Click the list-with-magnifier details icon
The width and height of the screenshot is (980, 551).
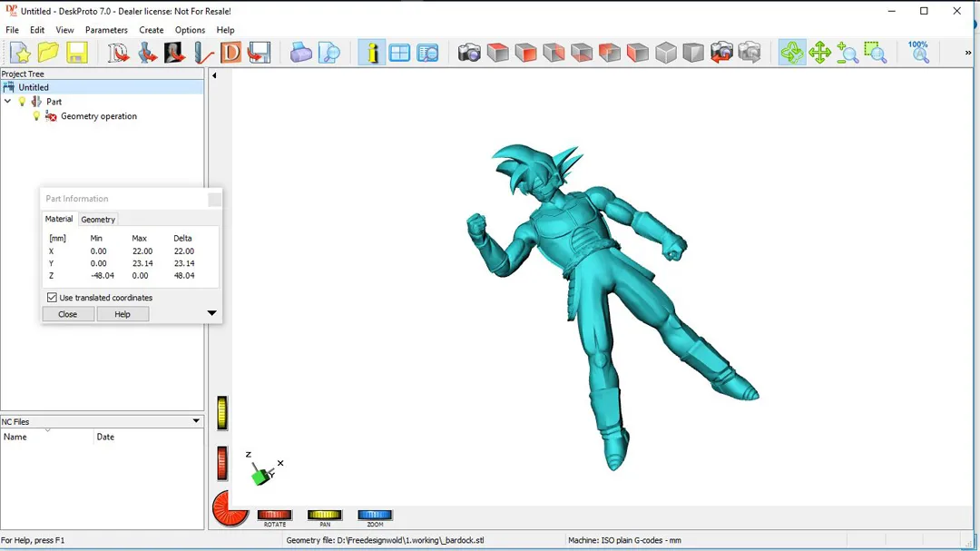pos(427,53)
